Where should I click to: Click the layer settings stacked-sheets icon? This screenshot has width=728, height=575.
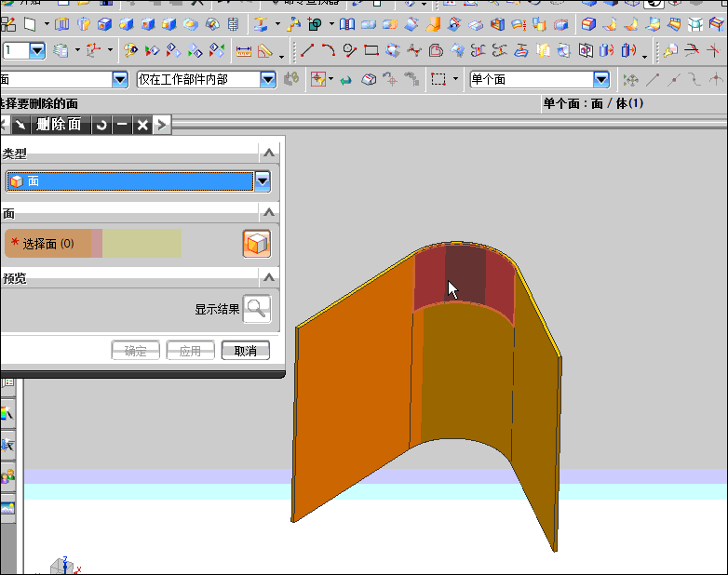point(61,50)
